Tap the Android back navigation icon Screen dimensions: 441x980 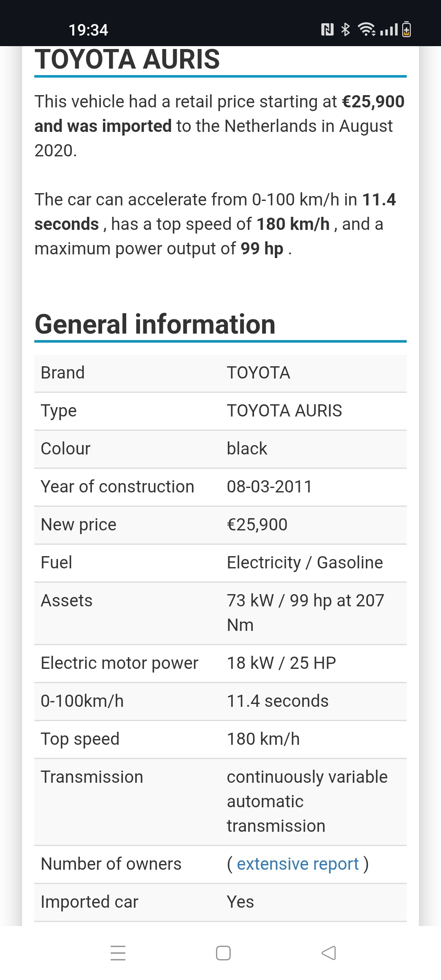click(329, 953)
